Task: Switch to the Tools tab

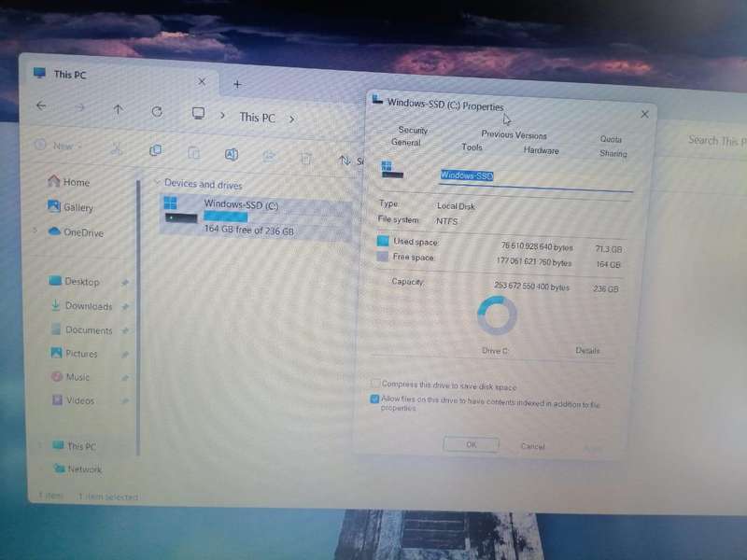Action: [x=472, y=147]
